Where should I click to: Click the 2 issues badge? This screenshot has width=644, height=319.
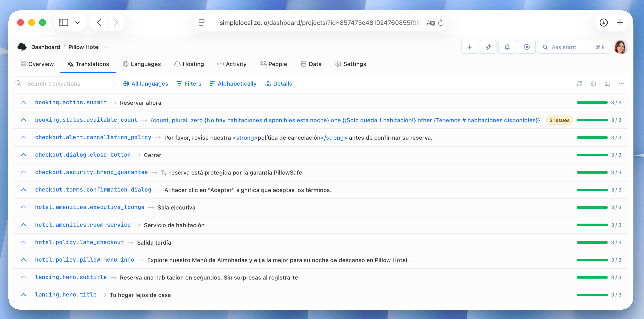(559, 120)
